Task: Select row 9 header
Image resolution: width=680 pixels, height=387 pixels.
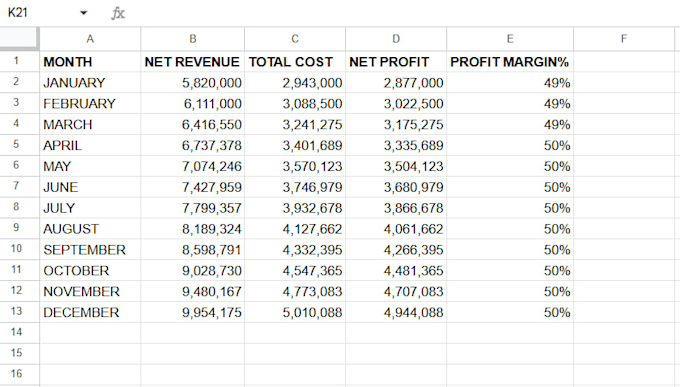Action: coord(20,228)
